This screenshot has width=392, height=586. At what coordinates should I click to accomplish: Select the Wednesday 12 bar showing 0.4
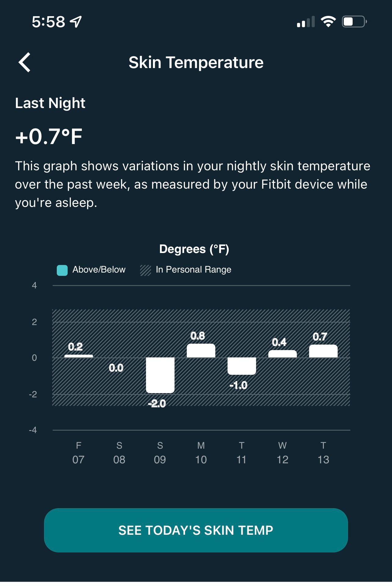tap(282, 354)
